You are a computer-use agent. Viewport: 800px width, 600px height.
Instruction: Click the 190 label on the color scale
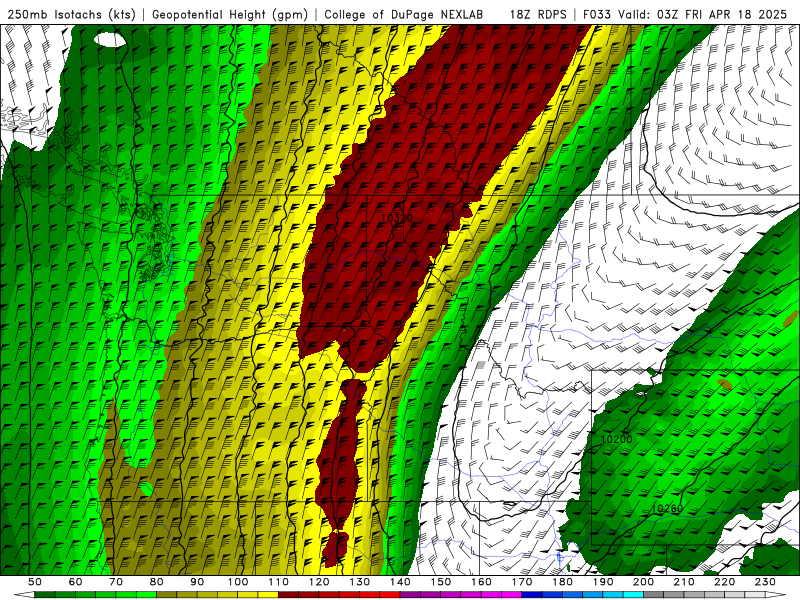(603, 582)
